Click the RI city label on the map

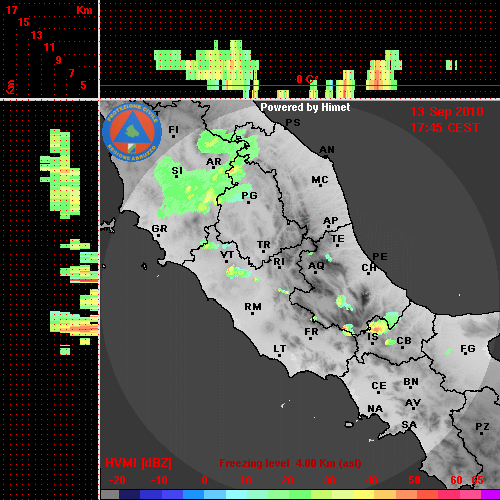click(x=279, y=262)
